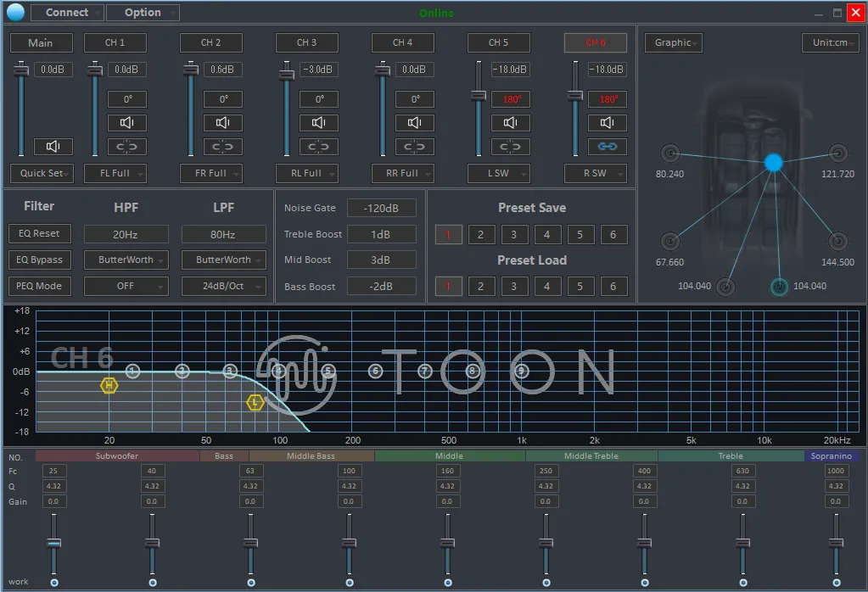Click the CH 5 volume fader handle
The image size is (868, 592).
coord(479,95)
